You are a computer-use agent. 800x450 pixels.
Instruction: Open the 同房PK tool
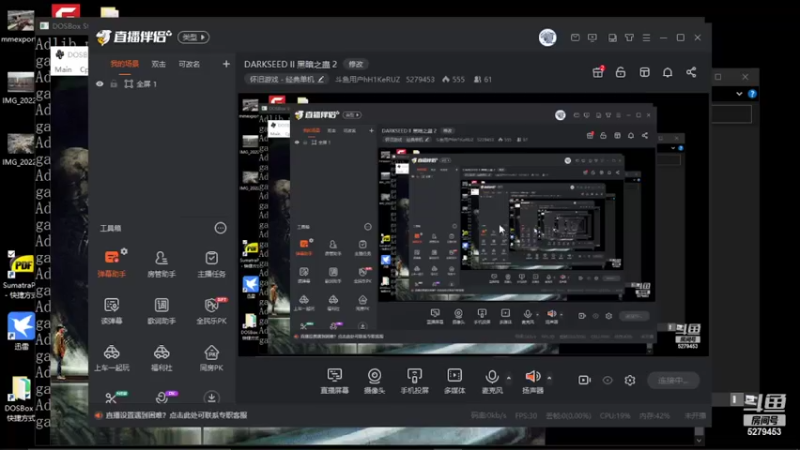211,358
